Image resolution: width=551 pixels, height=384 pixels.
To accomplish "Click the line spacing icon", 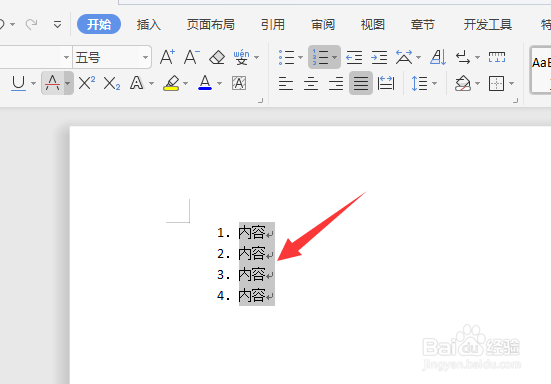I will [419, 84].
